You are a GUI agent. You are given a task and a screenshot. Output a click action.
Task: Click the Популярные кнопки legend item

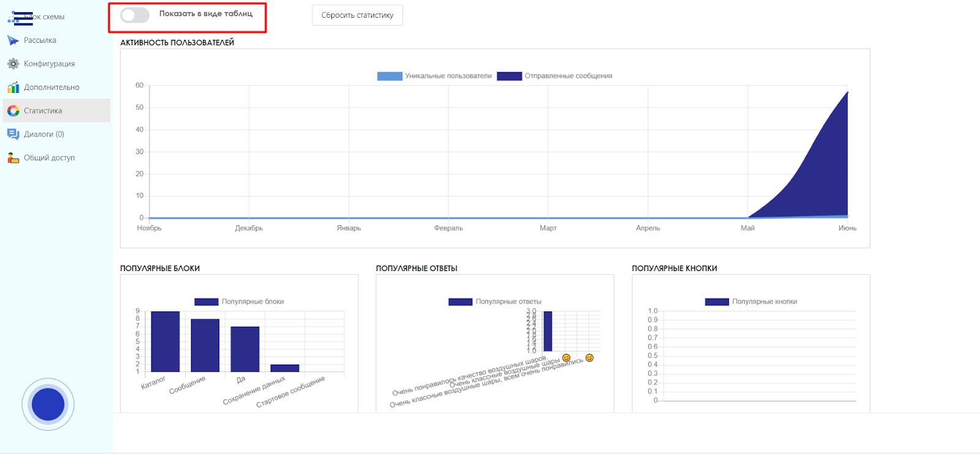tap(717, 302)
